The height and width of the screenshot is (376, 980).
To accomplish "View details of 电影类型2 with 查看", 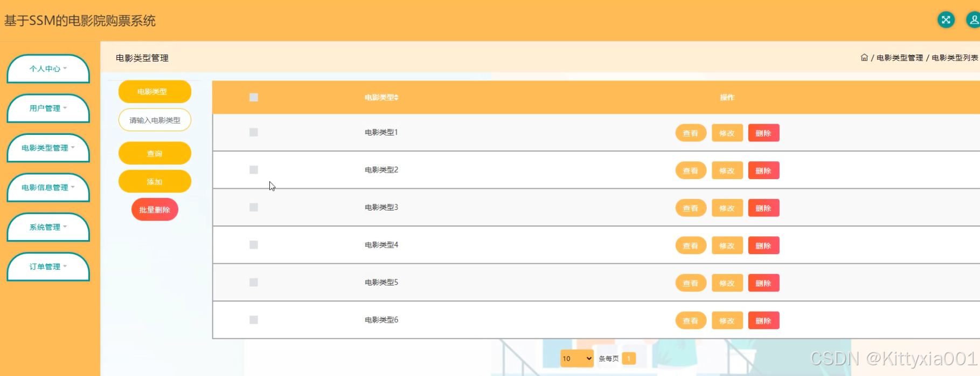I will pos(691,171).
